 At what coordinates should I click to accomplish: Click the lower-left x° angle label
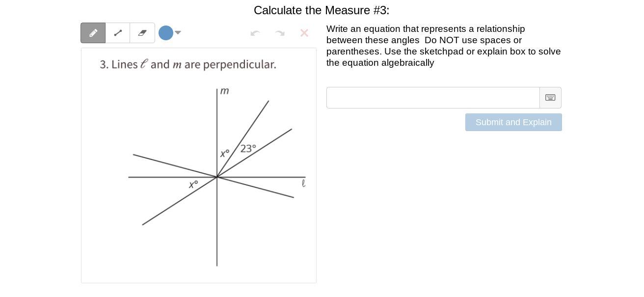tap(193, 185)
